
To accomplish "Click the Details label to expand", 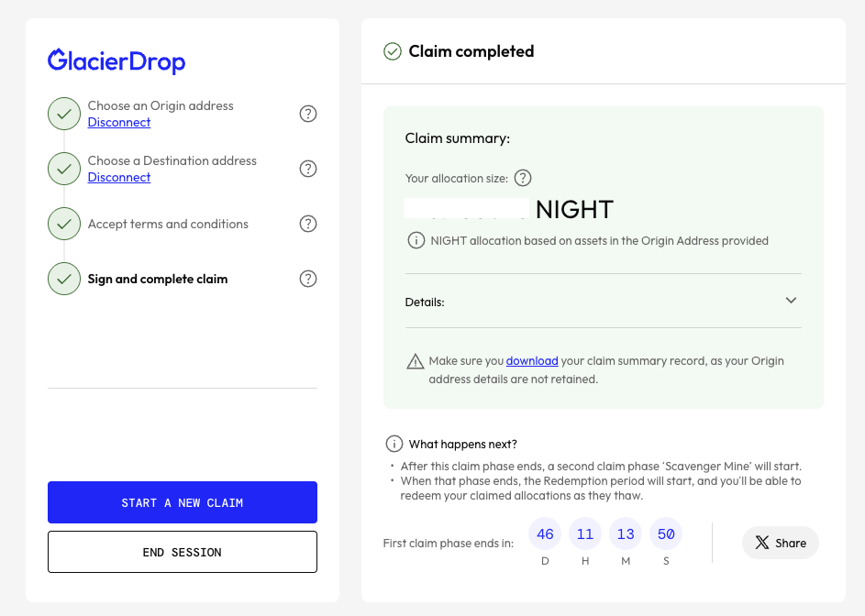I will 425,302.
